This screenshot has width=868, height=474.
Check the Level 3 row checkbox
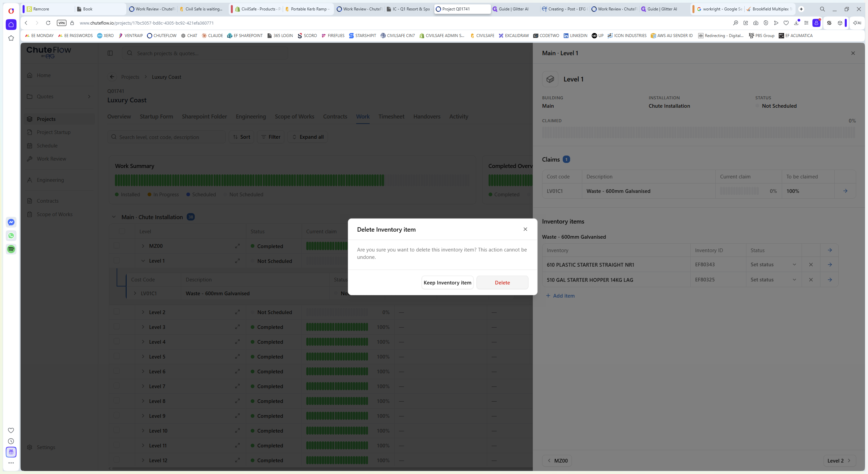tap(117, 327)
